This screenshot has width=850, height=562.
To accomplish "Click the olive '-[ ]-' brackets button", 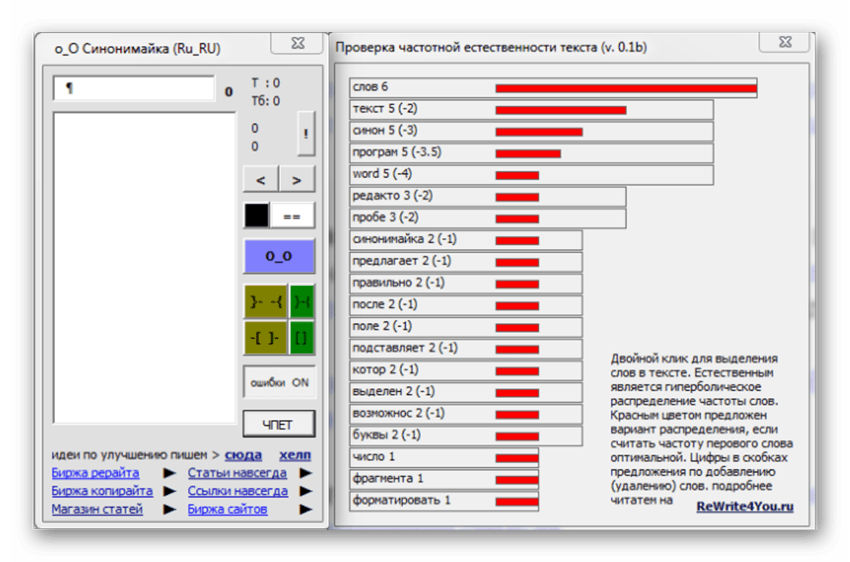I will [x=266, y=338].
